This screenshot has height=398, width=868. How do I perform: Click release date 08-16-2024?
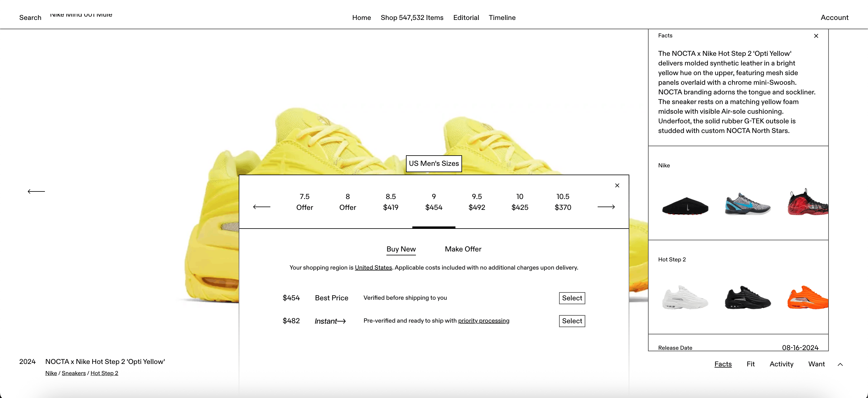[800, 347]
